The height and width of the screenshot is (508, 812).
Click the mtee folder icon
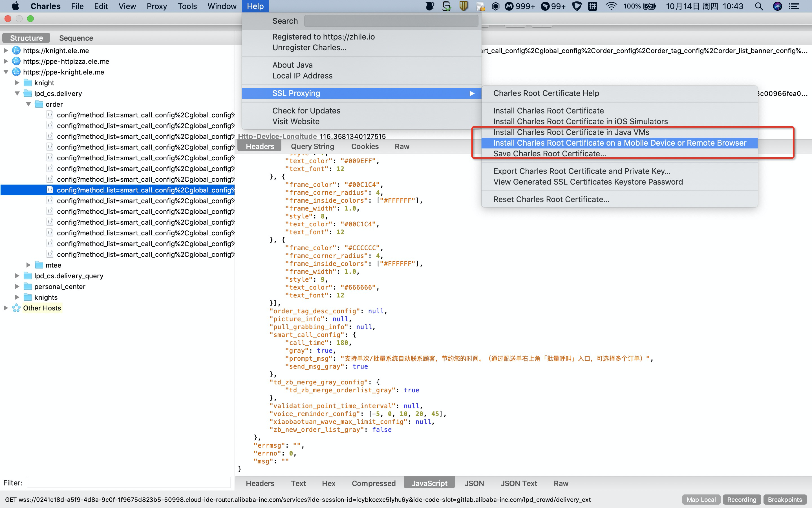pyautogui.click(x=39, y=265)
